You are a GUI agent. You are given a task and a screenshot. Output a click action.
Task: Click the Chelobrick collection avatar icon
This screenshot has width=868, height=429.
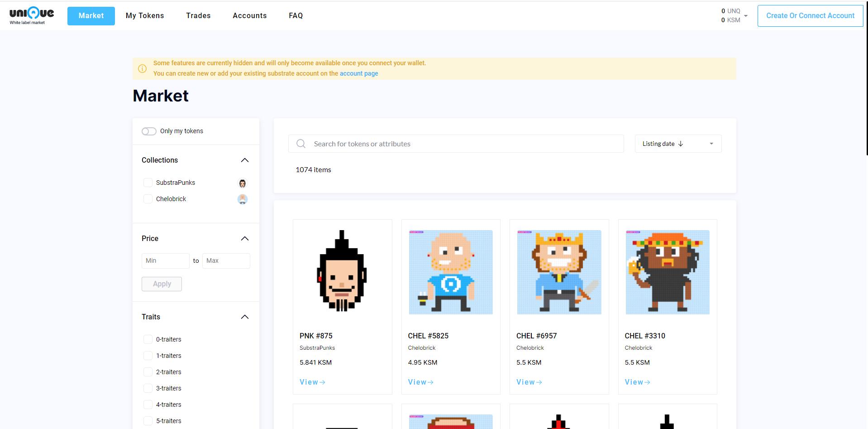pyautogui.click(x=243, y=199)
